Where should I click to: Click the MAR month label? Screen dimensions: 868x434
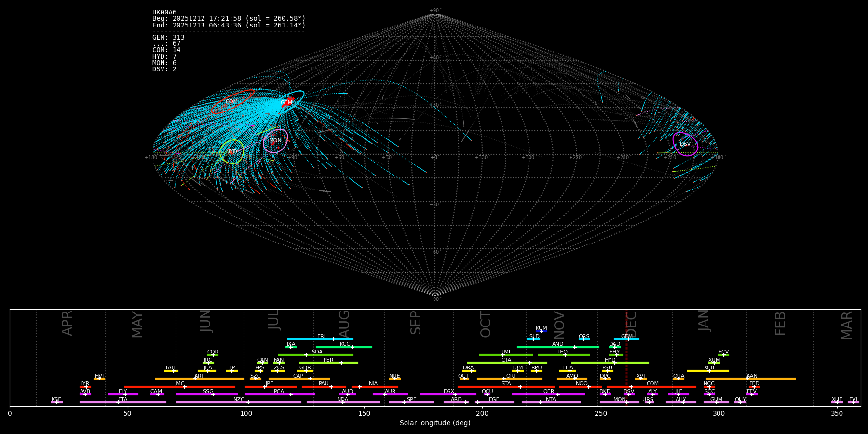point(847,325)
